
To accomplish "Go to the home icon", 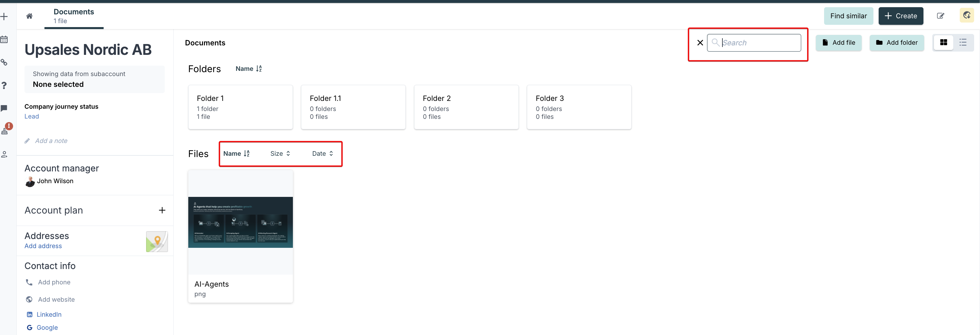I will point(29,16).
